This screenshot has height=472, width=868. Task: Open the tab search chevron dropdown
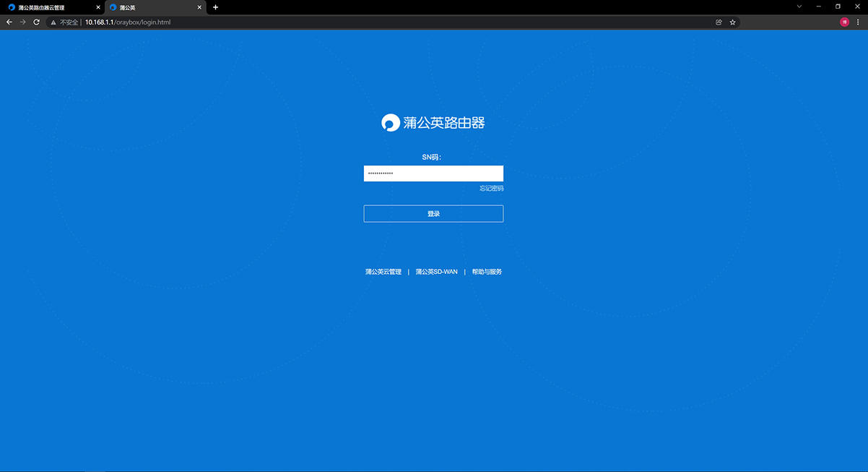[x=798, y=6]
